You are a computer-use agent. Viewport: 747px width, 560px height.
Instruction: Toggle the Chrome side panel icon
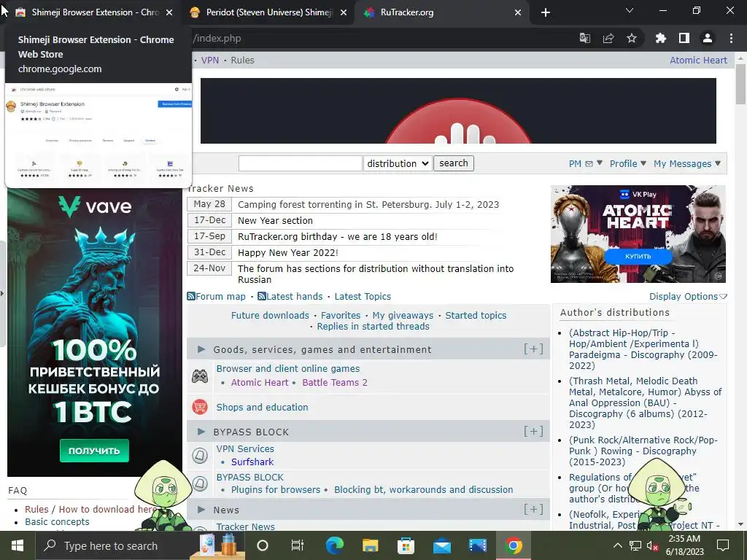(684, 38)
